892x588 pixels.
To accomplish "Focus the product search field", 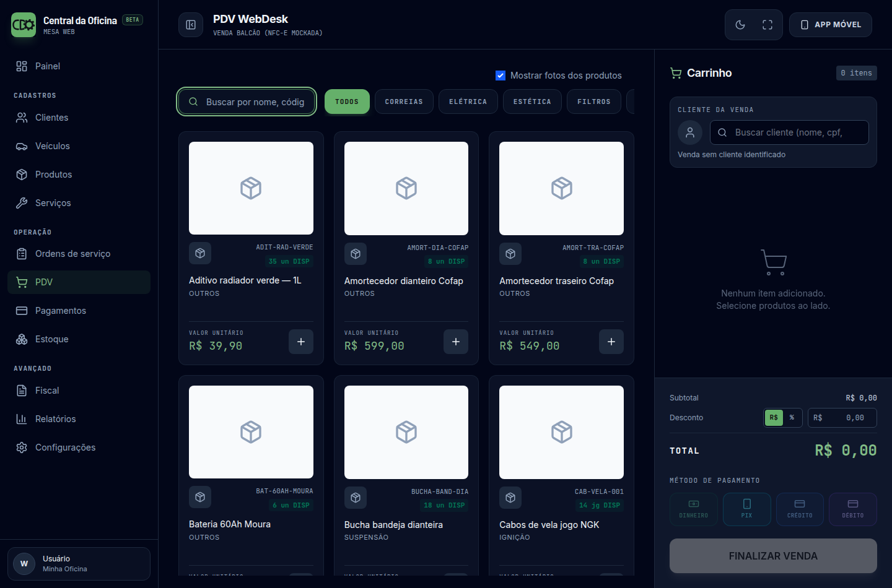I will [247, 102].
